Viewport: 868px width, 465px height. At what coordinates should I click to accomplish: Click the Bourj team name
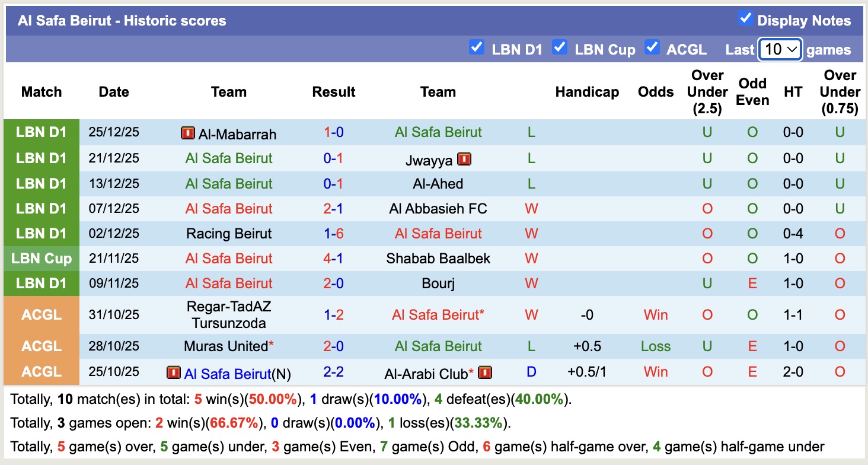point(438,284)
